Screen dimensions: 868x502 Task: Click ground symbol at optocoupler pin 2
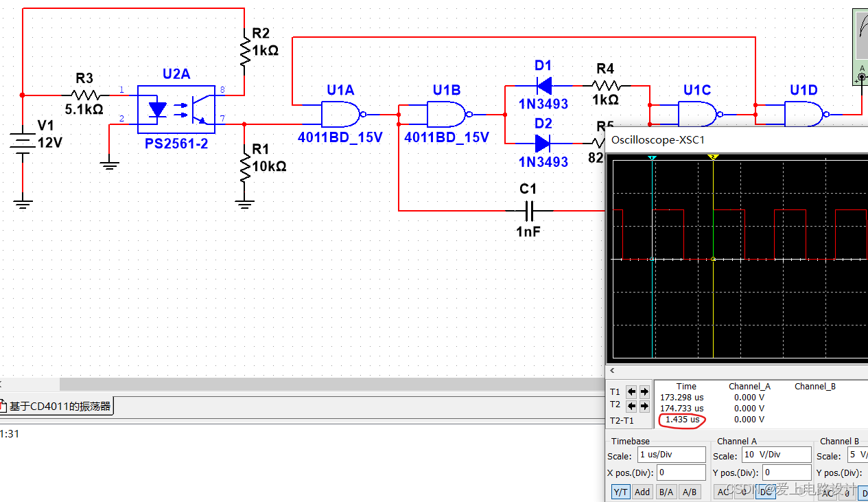coord(109,165)
